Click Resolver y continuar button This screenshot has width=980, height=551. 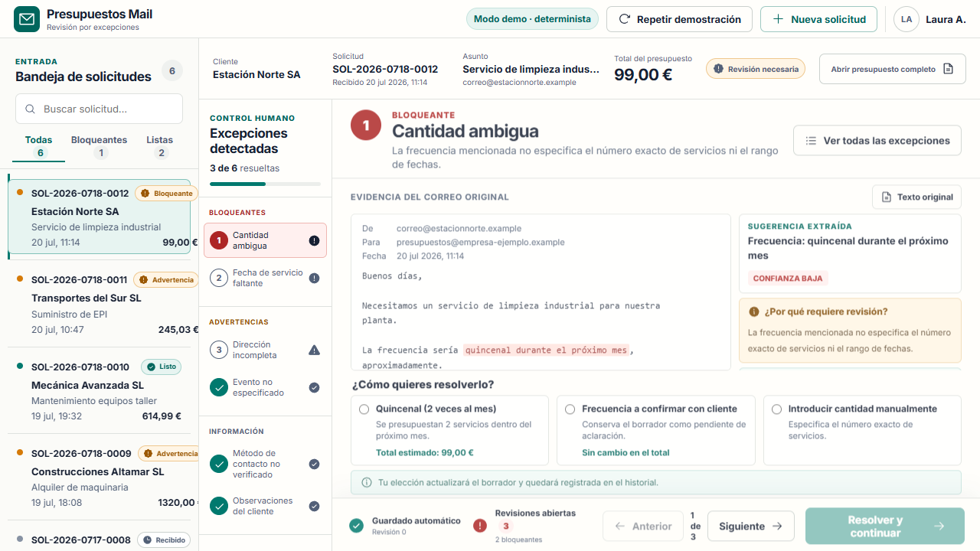pyautogui.click(x=885, y=526)
